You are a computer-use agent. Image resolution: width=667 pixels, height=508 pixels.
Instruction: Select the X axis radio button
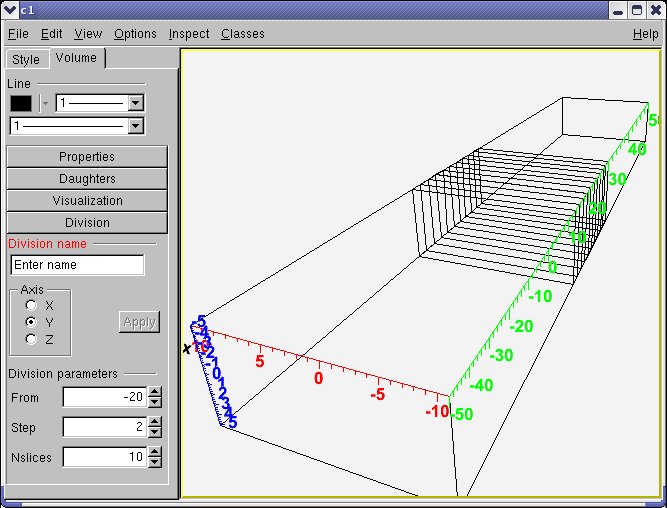tap(32, 305)
